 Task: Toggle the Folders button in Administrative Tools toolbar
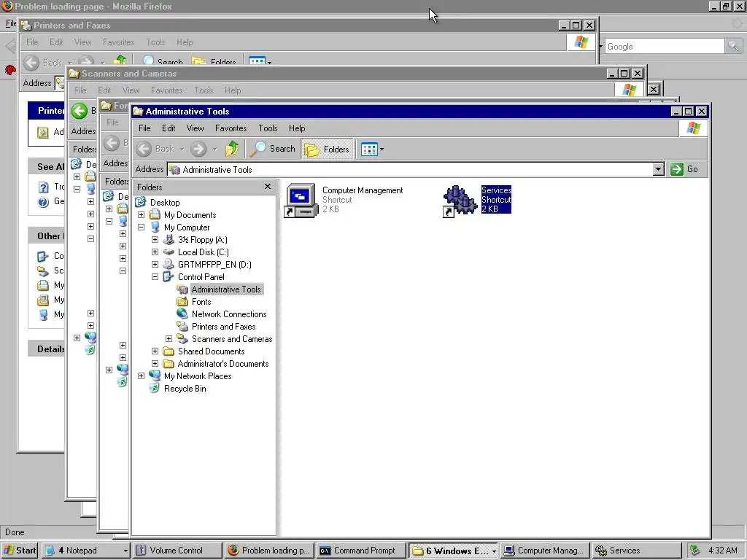point(328,149)
